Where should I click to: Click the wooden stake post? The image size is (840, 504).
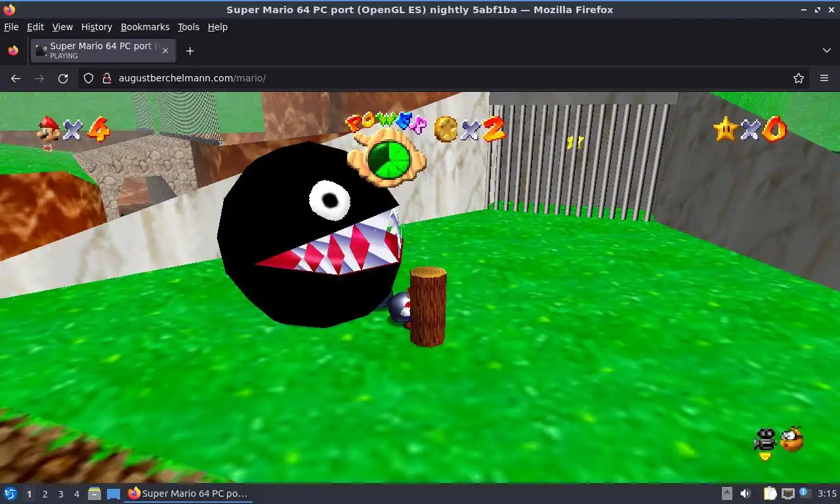(x=428, y=306)
